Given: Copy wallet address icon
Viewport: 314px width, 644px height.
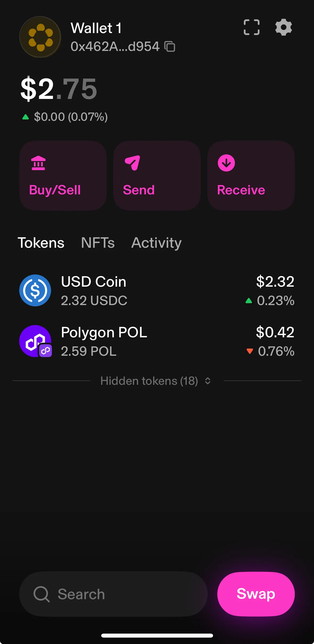Looking at the screenshot, I should coord(170,46).
